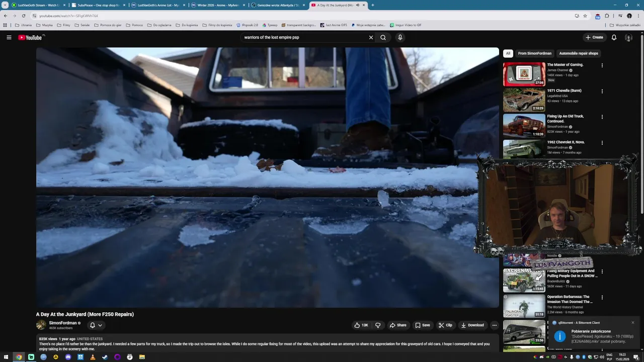644x362 pixels.
Task: Open Filmy bookmarks folder
Action: [63, 25]
